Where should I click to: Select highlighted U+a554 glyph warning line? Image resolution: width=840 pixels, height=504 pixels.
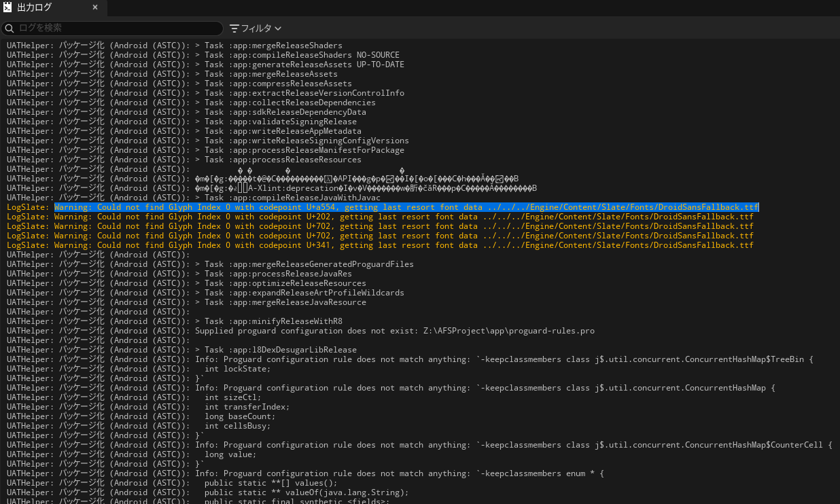[383, 207]
